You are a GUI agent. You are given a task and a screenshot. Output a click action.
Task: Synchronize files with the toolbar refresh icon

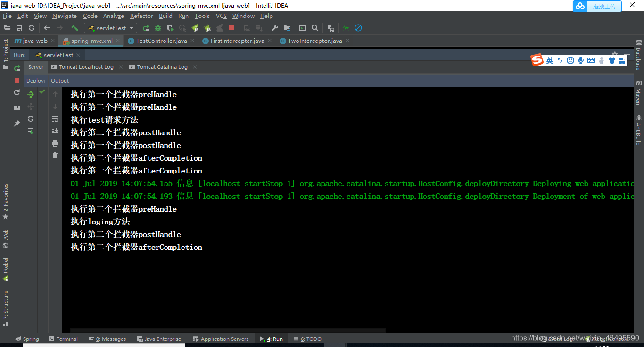tap(32, 28)
